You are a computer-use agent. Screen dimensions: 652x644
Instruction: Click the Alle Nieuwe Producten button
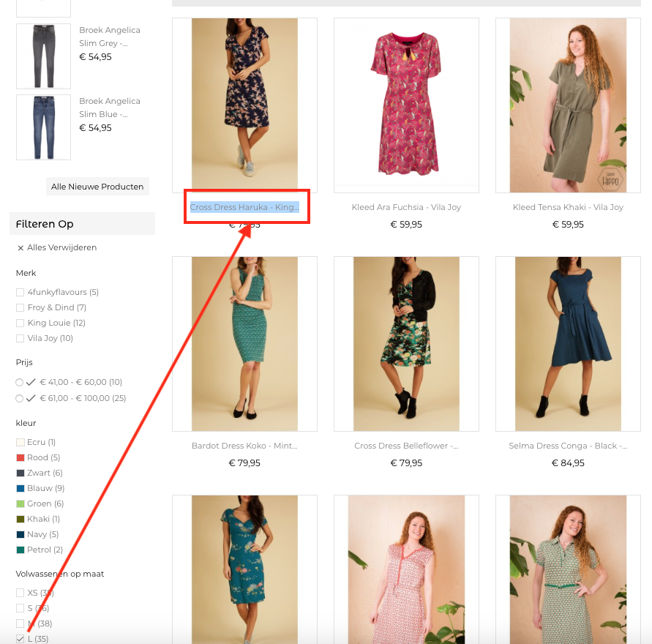click(x=97, y=187)
